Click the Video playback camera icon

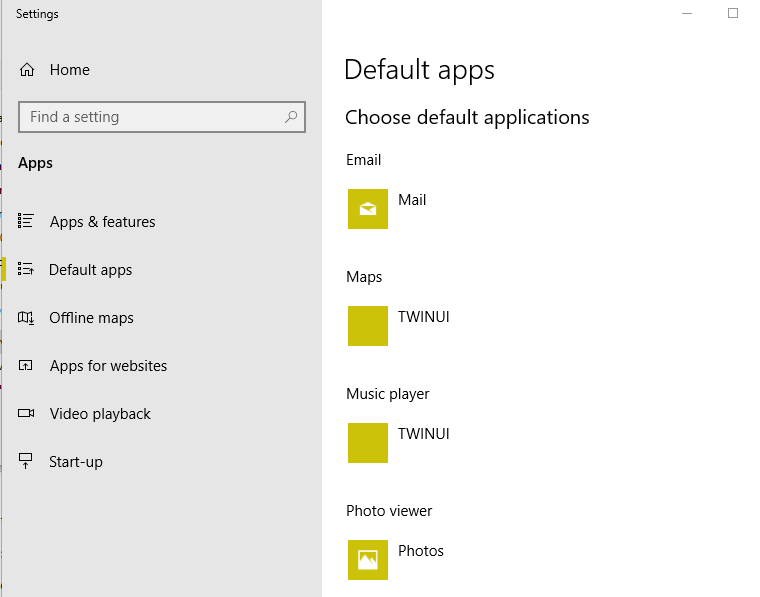[26, 414]
